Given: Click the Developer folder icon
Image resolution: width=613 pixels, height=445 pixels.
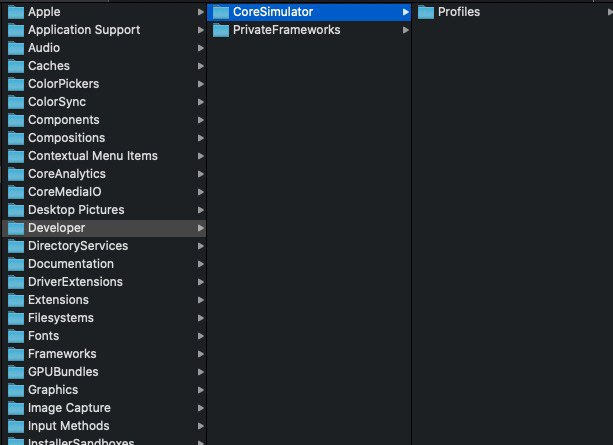Looking at the screenshot, I should click(16, 228).
